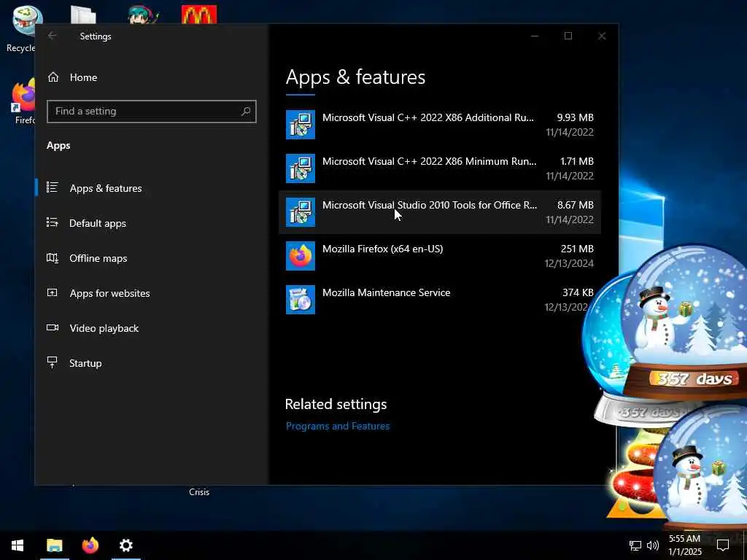The image size is (747, 560).
Task: Click the Mozilla Maintenance Service icon
Action: [300, 300]
